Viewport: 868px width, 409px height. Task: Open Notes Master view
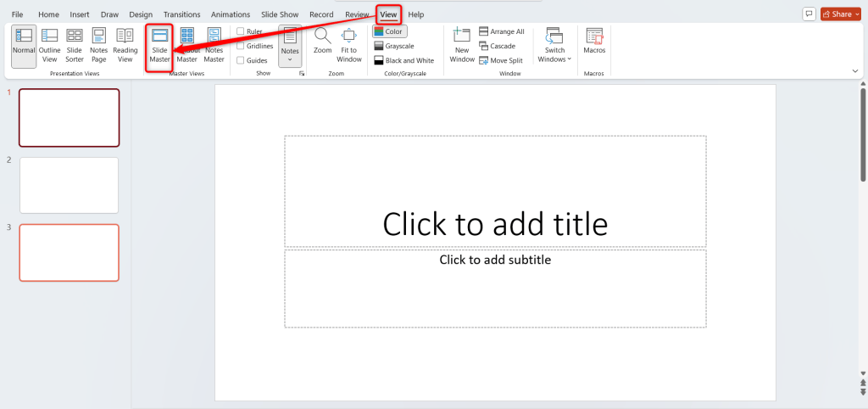[214, 46]
